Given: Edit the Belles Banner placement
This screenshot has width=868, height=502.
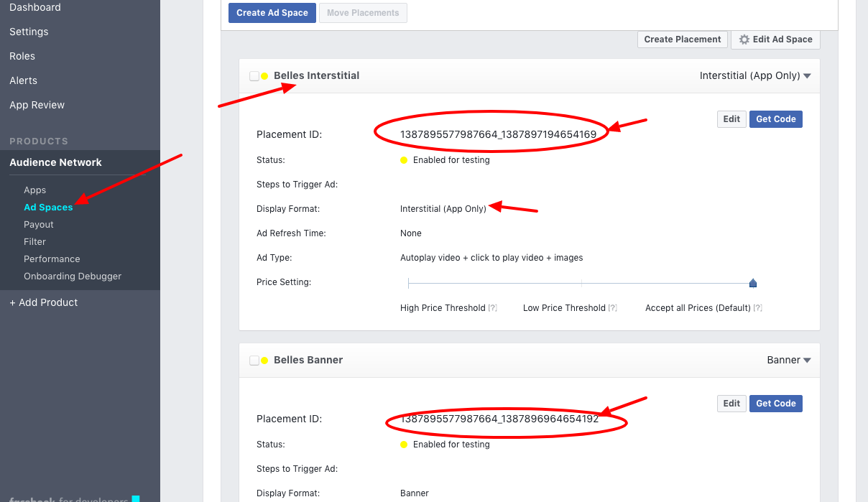Looking at the screenshot, I should pos(731,404).
